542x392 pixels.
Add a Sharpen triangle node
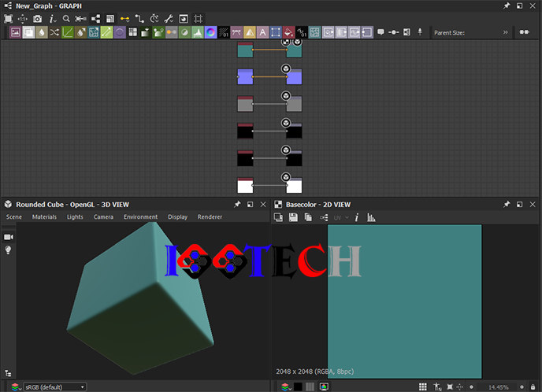(x=250, y=32)
